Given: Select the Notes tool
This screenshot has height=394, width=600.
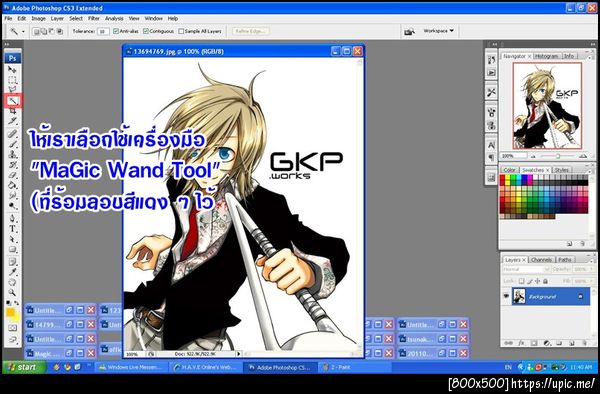Looking at the screenshot, I should [x=12, y=262].
